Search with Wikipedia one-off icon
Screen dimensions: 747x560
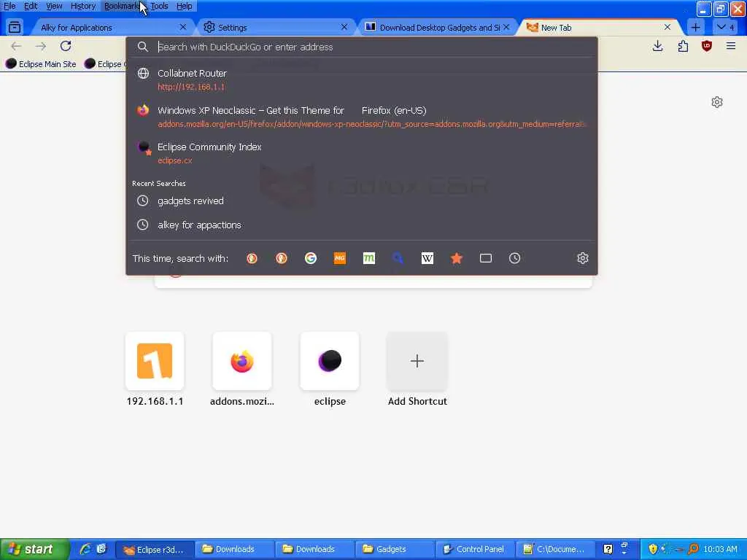427,258
